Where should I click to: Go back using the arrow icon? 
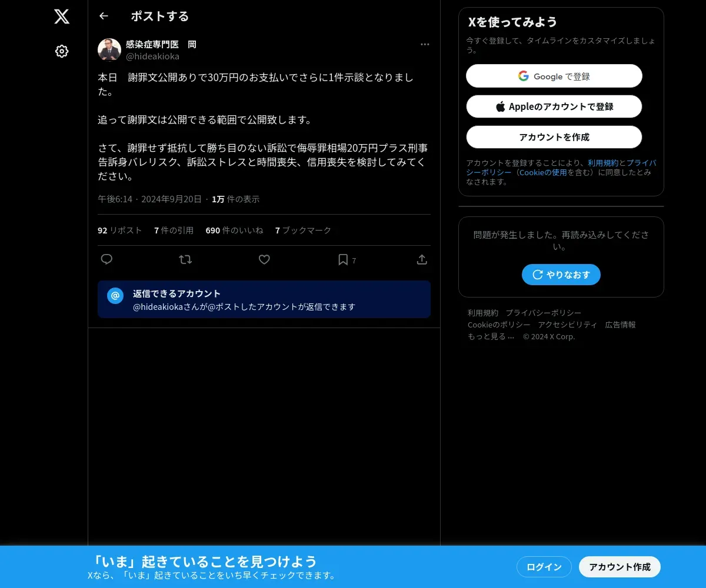click(104, 16)
